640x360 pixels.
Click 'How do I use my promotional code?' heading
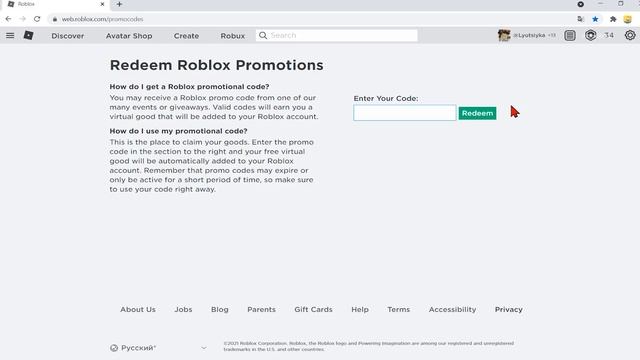pos(178,131)
